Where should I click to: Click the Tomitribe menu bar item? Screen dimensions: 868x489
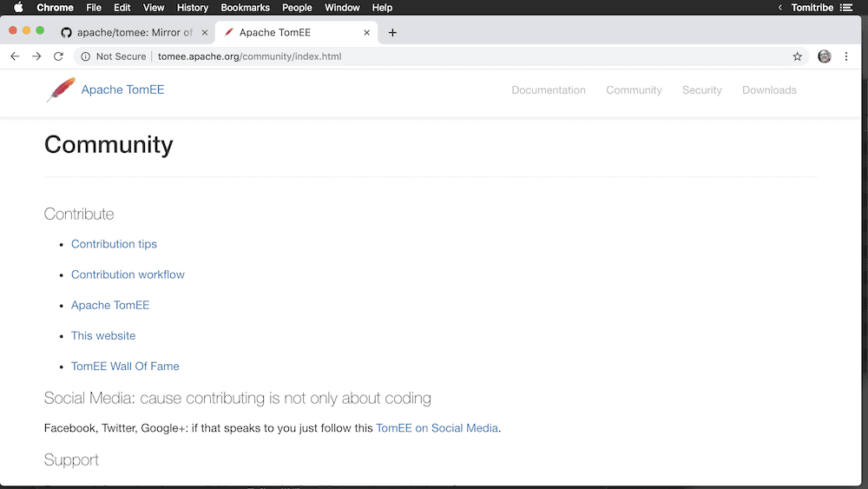click(812, 7)
